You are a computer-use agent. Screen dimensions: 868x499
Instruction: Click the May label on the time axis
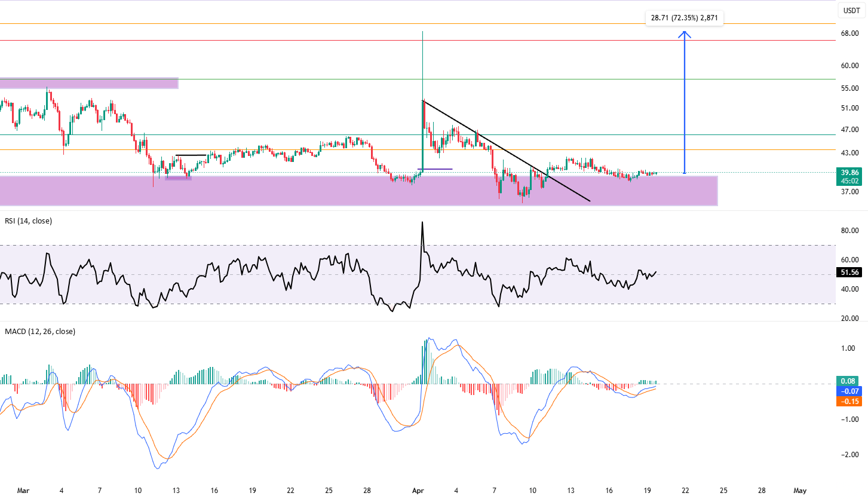tap(800, 490)
